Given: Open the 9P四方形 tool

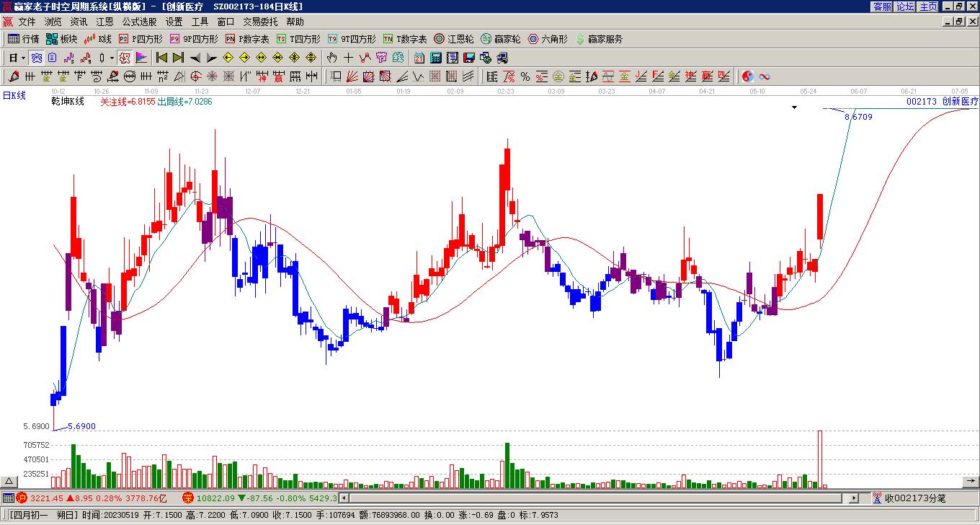Looking at the screenshot, I should click(x=193, y=39).
